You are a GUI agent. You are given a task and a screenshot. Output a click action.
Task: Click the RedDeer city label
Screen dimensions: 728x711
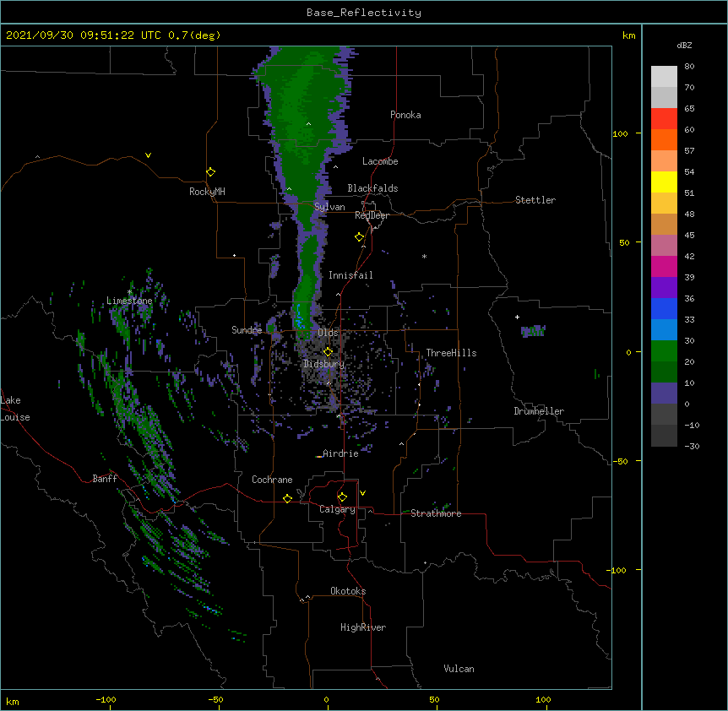click(372, 215)
